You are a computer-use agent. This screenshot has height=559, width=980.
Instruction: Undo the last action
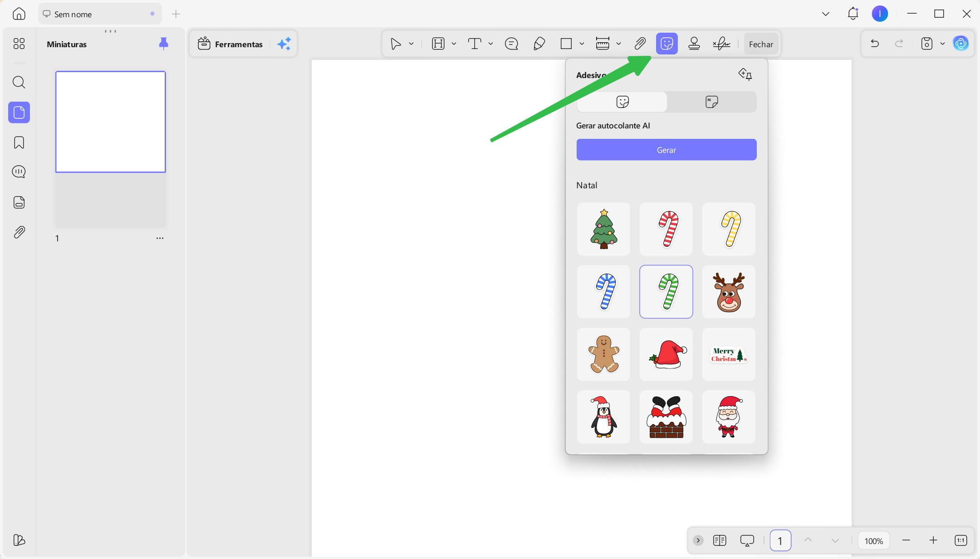[x=875, y=44]
